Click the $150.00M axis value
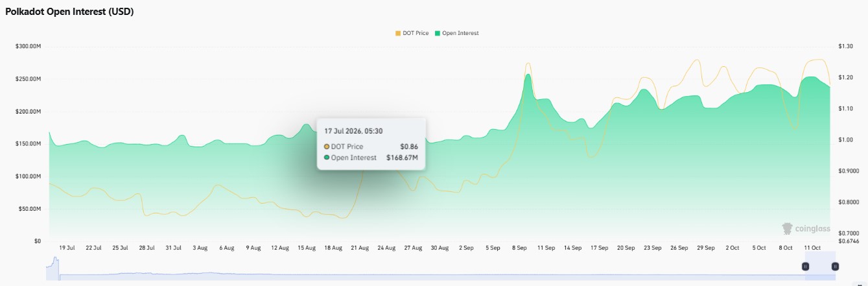 point(28,144)
